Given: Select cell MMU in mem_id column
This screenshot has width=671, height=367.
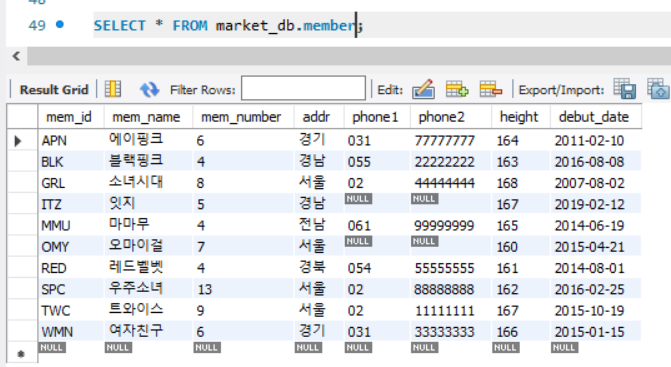Looking at the screenshot, I should pos(71,225).
